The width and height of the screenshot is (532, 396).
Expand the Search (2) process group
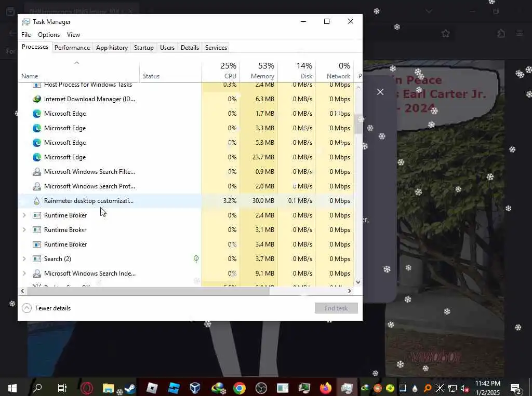24,259
